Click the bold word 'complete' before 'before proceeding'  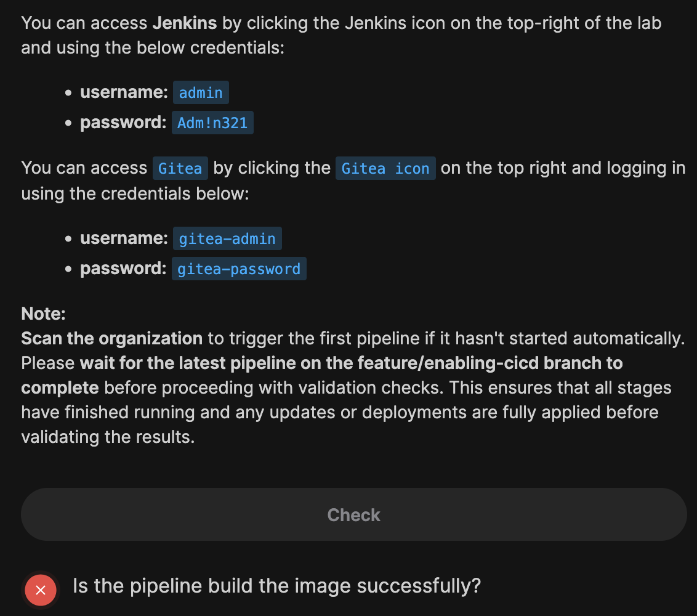[60, 387]
